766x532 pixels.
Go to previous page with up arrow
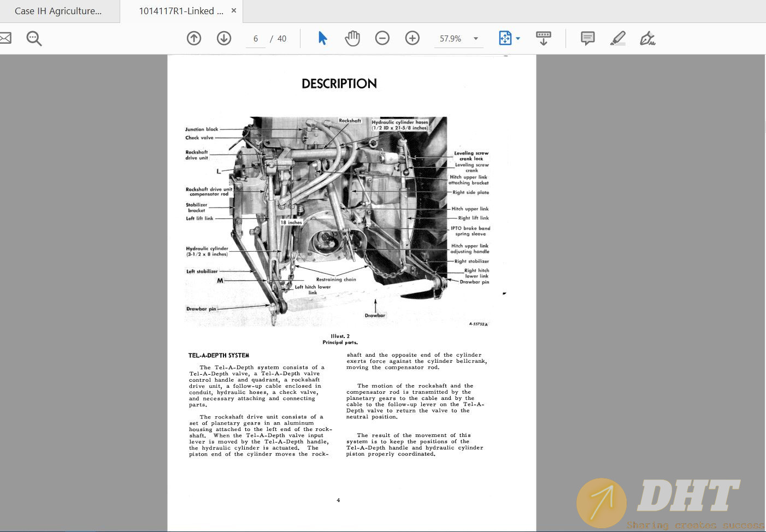[194, 38]
